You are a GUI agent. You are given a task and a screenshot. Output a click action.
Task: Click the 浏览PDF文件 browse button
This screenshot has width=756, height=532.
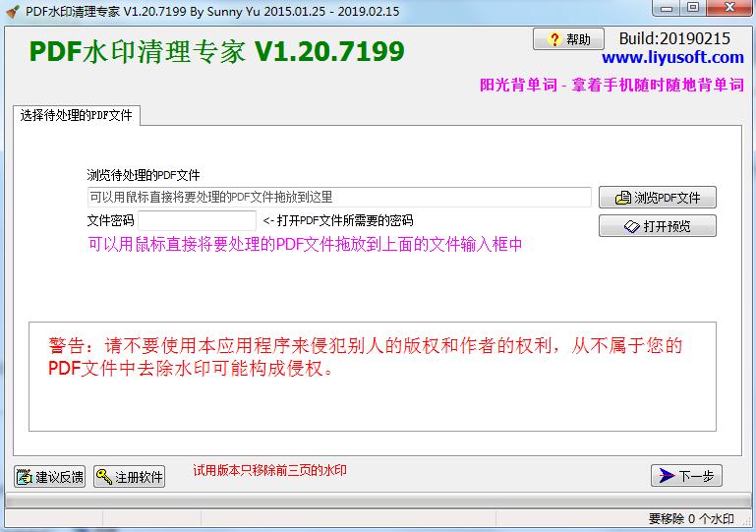tap(657, 198)
